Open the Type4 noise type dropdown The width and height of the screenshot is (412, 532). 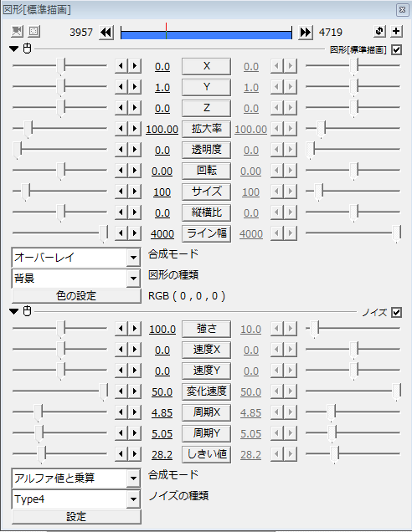tap(76, 499)
